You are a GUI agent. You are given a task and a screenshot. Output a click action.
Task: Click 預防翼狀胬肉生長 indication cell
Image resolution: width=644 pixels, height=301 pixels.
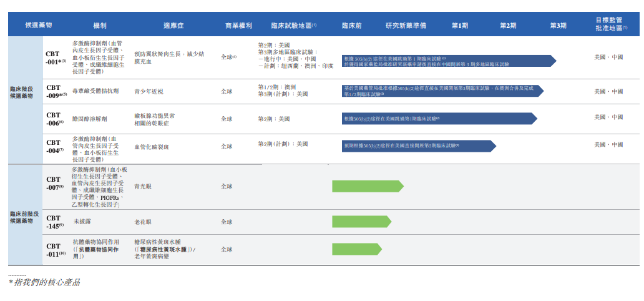click(169, 57)
